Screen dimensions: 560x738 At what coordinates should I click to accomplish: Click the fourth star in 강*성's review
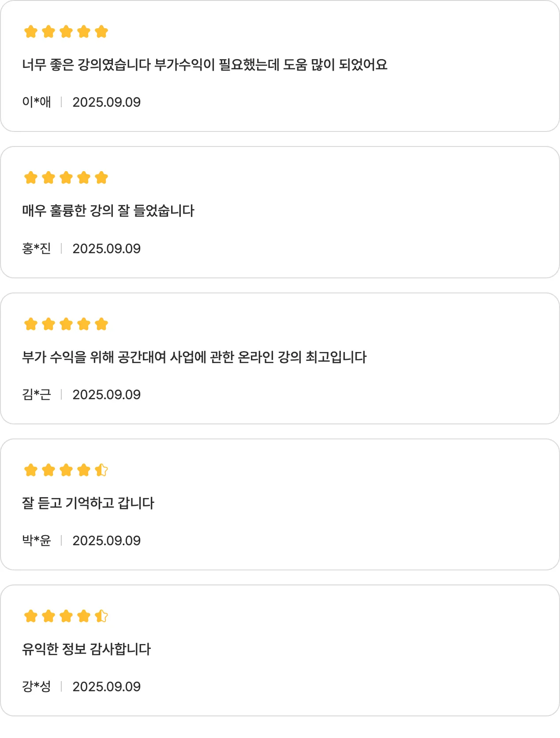coord(84,616)
